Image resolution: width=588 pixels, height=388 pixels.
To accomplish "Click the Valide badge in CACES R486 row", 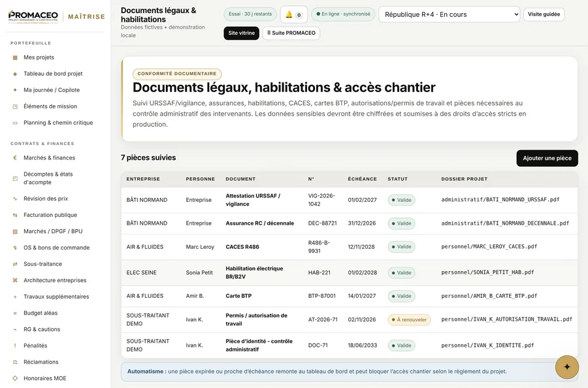I will pos(401,247).
